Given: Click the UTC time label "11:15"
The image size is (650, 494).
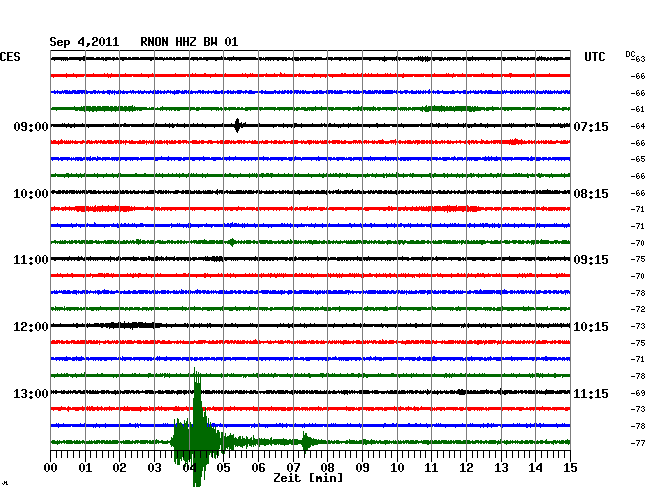Looking at the screenshot, I should (x=591, y=393).
